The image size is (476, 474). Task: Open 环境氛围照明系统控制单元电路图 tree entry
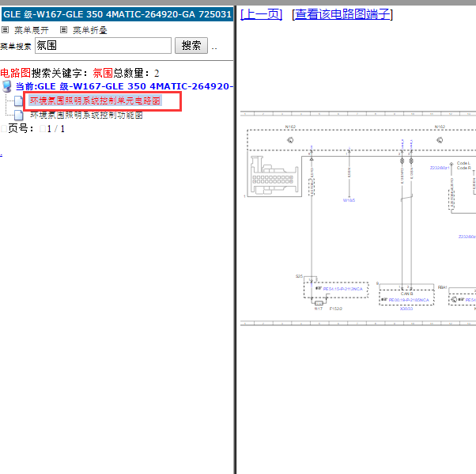click(x=95, y=100)
